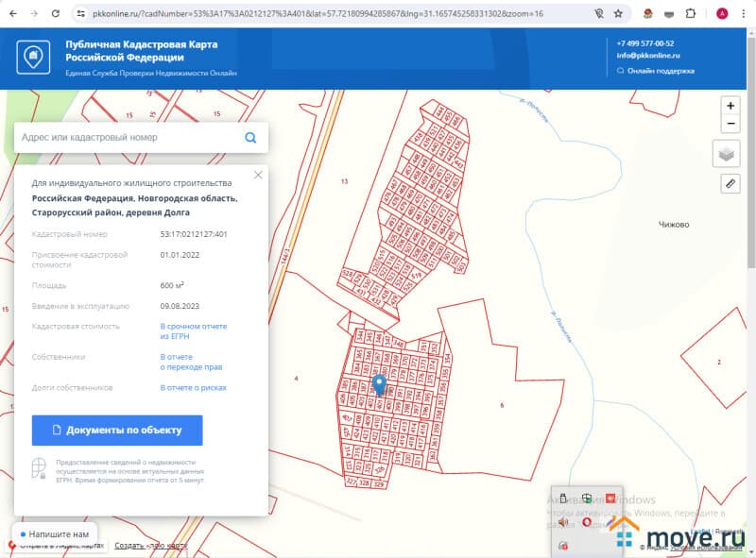
Task: Reload the current page
Action: click(x=56, y=14)
